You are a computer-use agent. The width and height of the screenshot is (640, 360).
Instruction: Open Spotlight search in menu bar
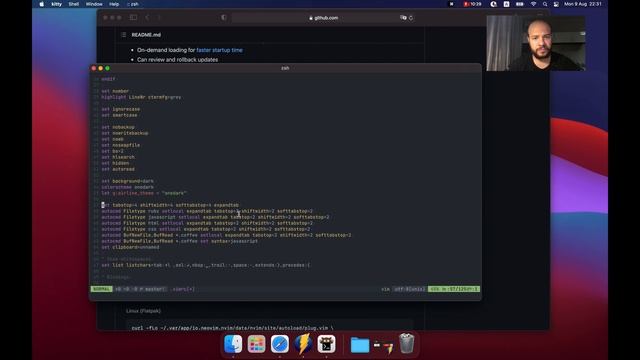point(545,4)
